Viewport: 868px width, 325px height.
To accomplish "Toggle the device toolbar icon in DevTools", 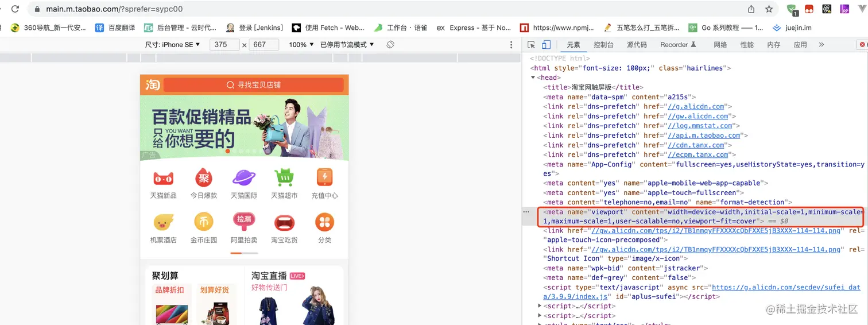I will tap(546, 45).
